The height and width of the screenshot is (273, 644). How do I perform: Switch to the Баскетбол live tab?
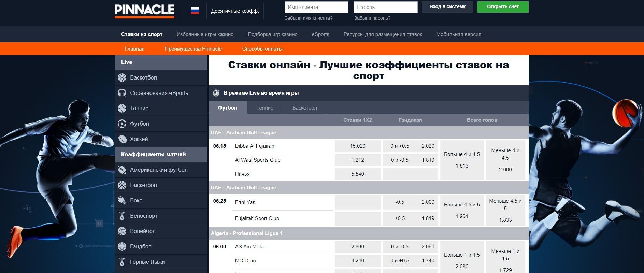304,108
